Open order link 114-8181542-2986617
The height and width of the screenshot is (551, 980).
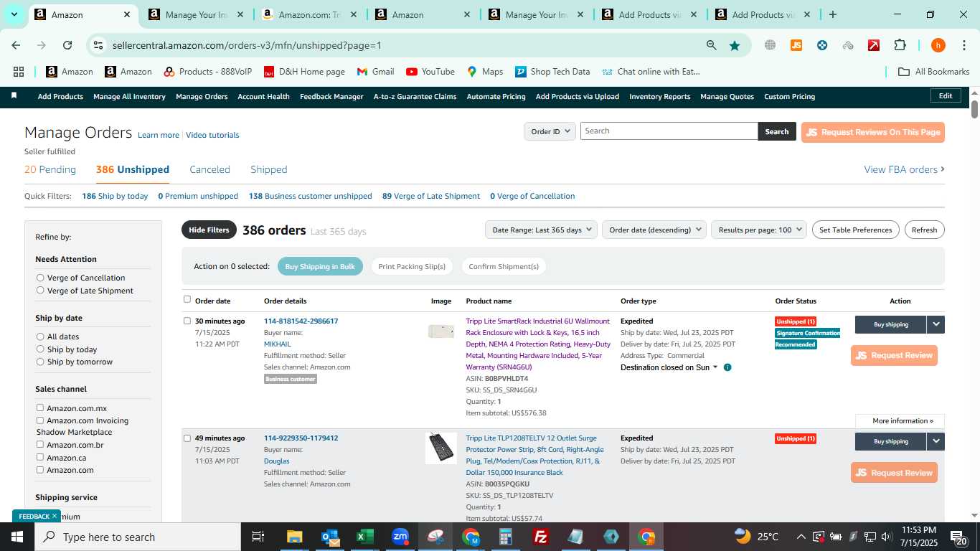point(301,321)
